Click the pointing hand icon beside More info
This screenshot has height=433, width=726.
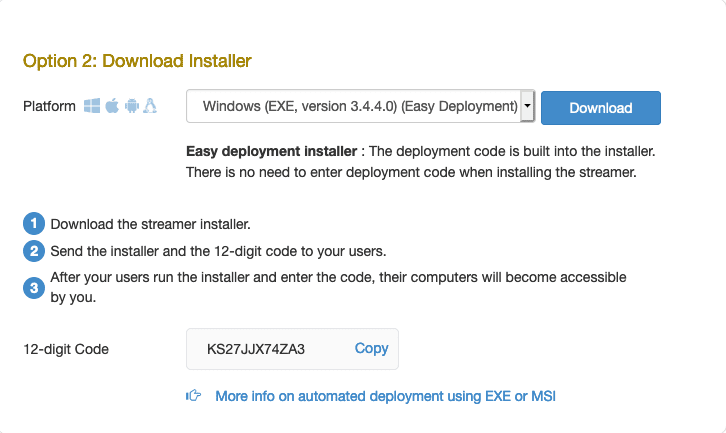[194, 396]
